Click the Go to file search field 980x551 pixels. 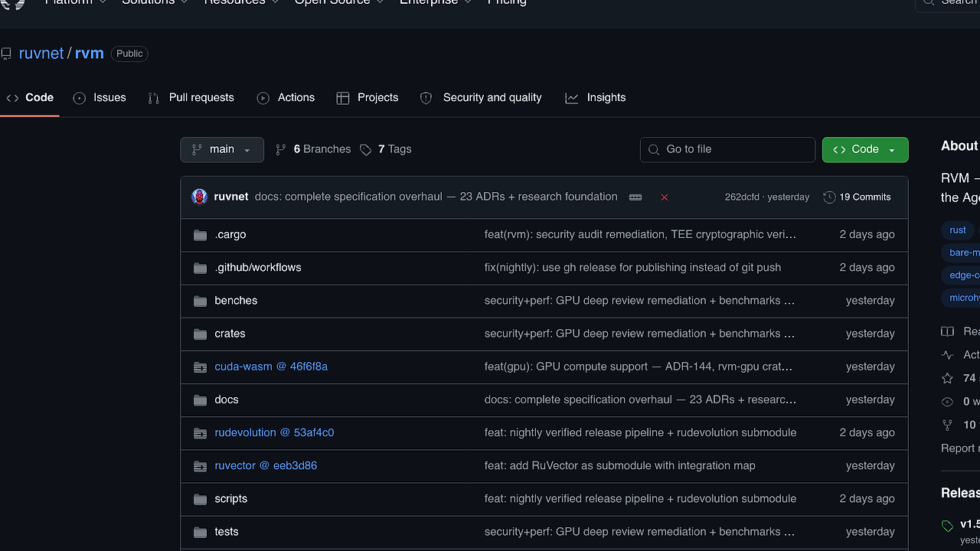point(727,150)
